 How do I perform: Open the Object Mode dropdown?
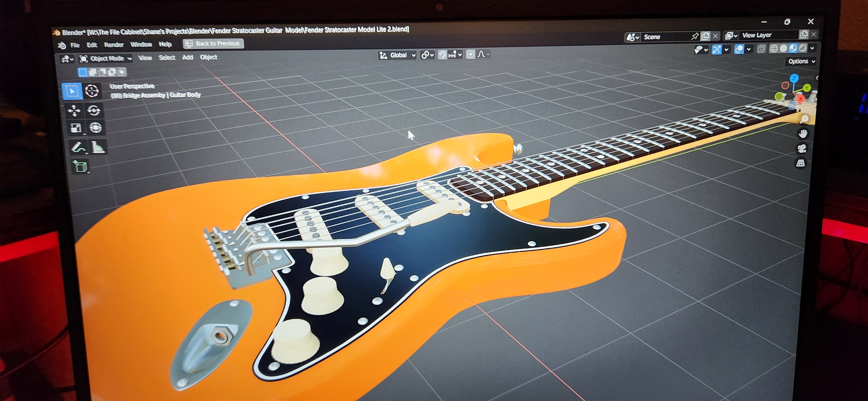[105, 59]
